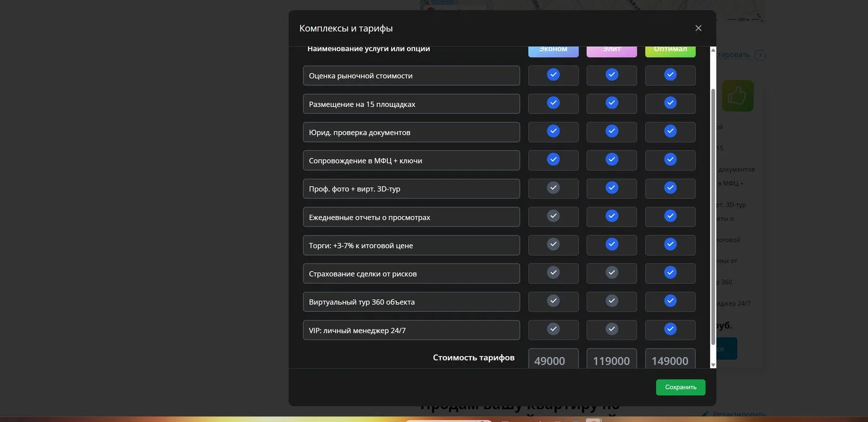Uncheck Размещение на 15 площадках for Элит

(x=612, y=103)
